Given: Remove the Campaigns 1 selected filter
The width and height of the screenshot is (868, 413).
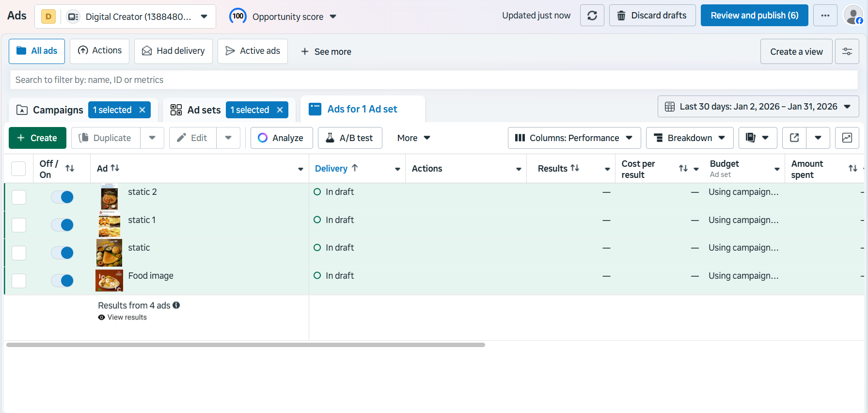Looking at the screenshot, I should pyautogui.click(x=142, y=110).
